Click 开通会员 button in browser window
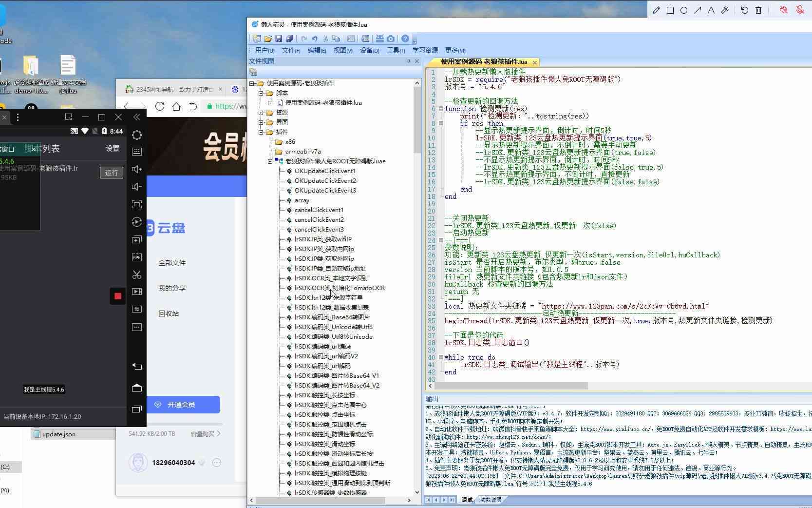This screenshot has width=812, height=508. point(184,405)
